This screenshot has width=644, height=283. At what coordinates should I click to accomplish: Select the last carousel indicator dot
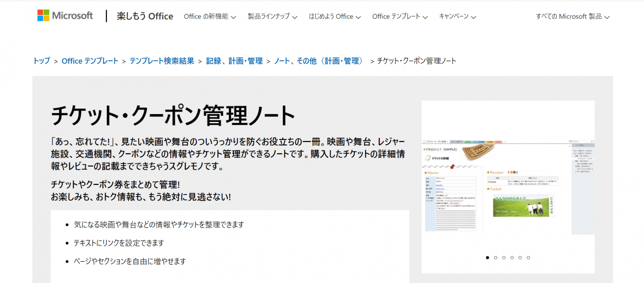coord(528,257)
